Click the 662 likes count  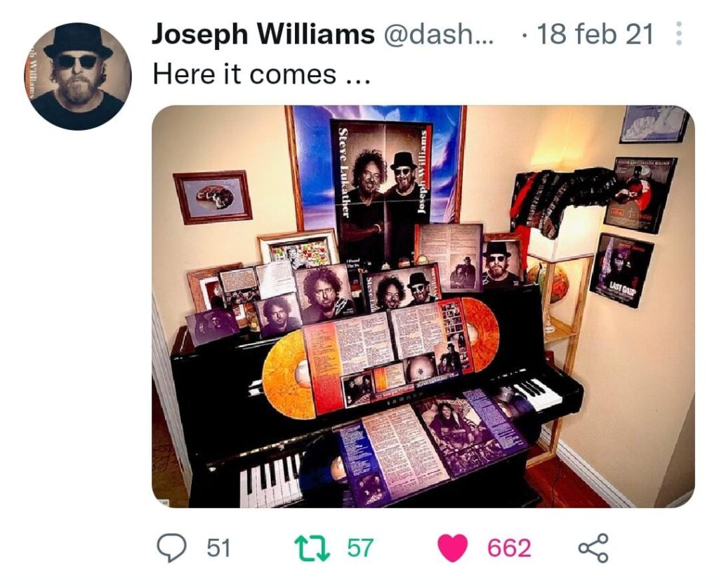coord(509,548)
